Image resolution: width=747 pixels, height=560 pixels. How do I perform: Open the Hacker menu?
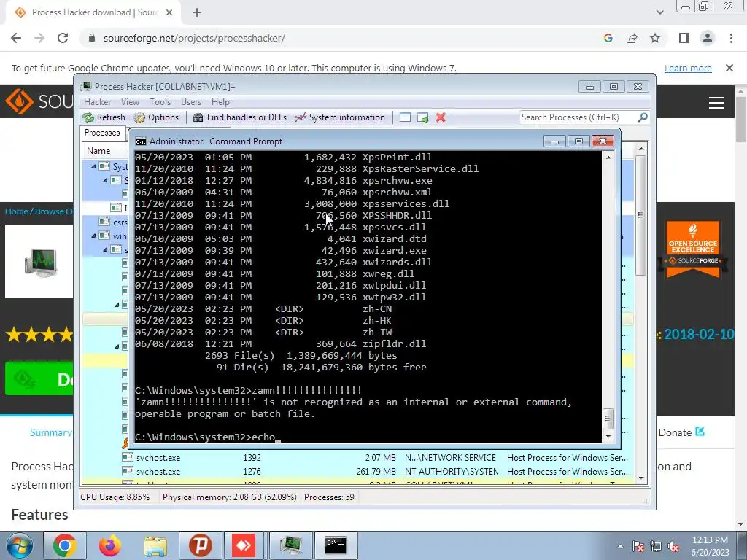point(97,102)
